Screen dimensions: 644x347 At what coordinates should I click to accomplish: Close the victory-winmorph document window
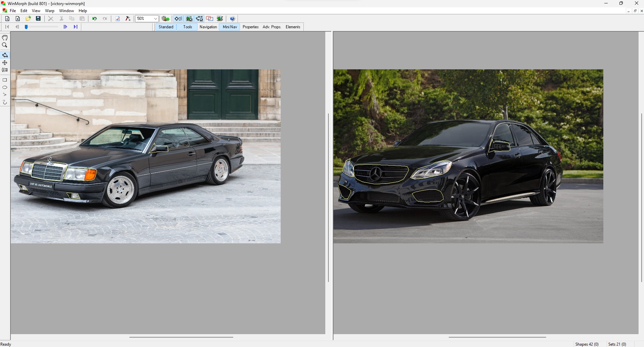(x=641, y=11)
